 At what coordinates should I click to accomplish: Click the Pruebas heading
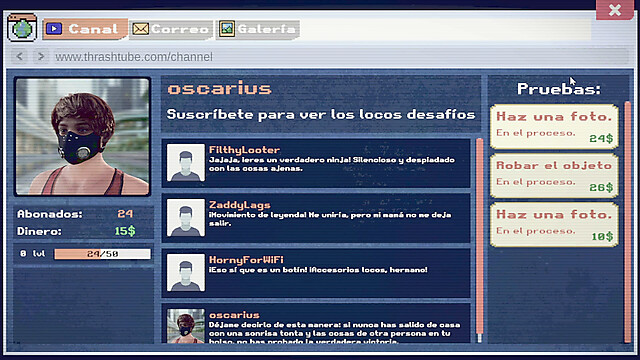559,89
